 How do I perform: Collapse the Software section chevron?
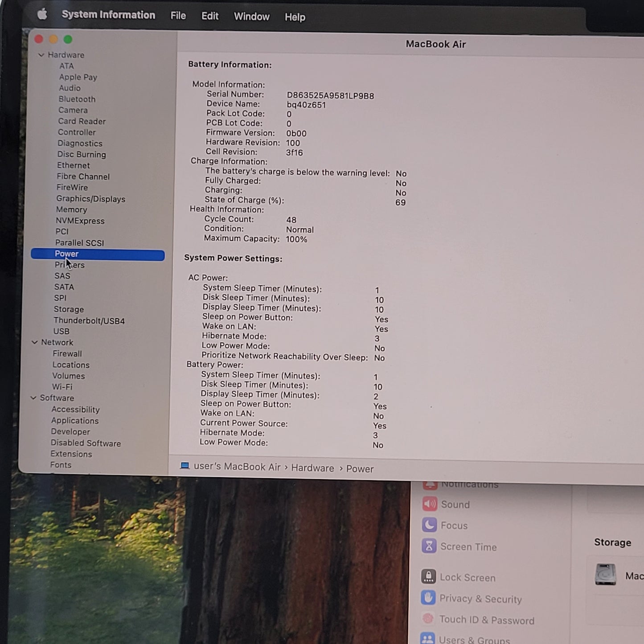[x=33, y=398]
